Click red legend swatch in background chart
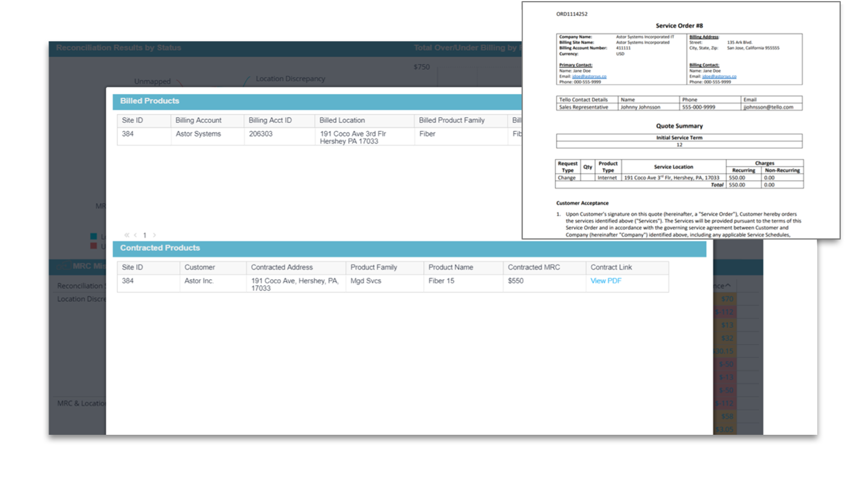Screen dimensions: 868x486 (x=93, y=246)
